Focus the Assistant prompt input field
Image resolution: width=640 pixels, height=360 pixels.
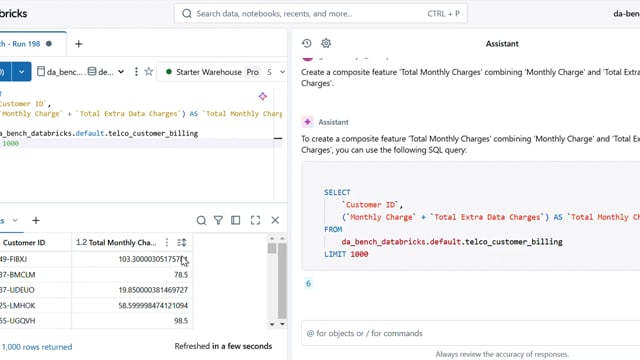tap(471, 333)
